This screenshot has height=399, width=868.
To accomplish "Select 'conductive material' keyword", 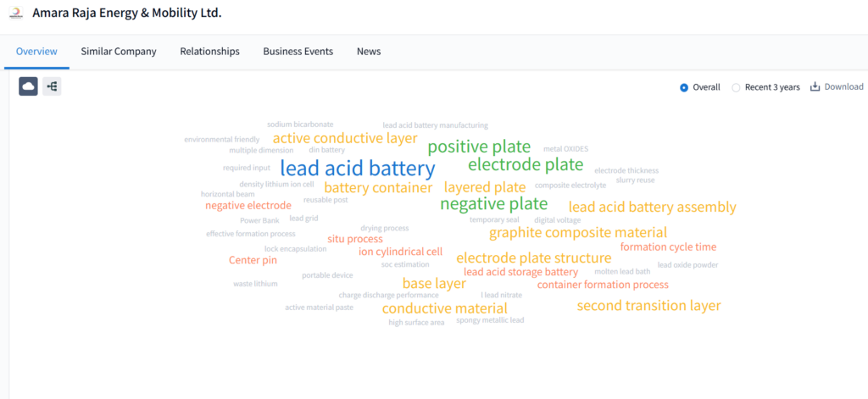I will [x=444, y=308].
